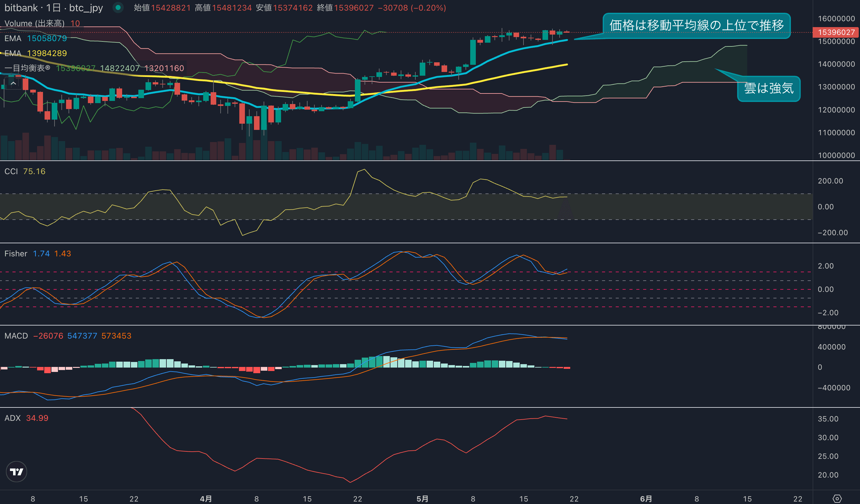Click the 4月 marker on time axis

coord(206,498)
